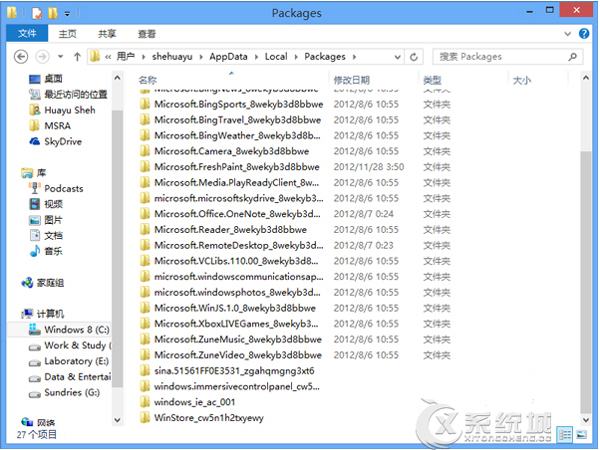Image resolution: width=600 pixels, height=450 pixels.
Task: Sort by the 修改日期 column header
Action: coord(352,80)
